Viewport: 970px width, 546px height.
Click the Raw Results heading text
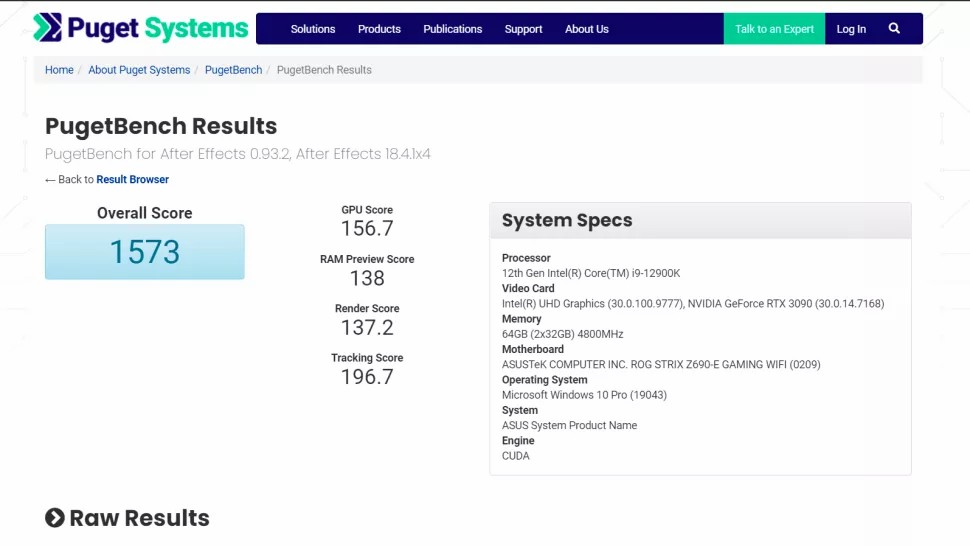[x=139, y=518]
